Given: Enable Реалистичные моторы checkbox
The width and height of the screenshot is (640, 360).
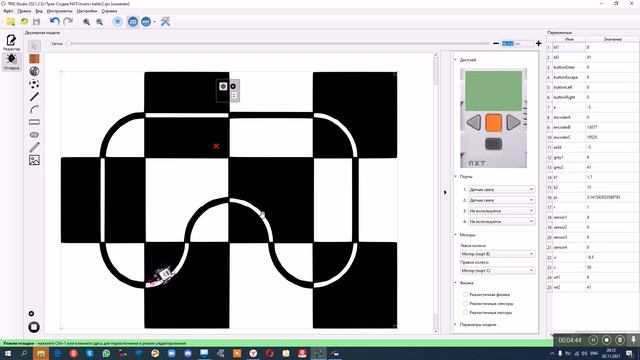Looking at the screenshot, I should 465,312.
